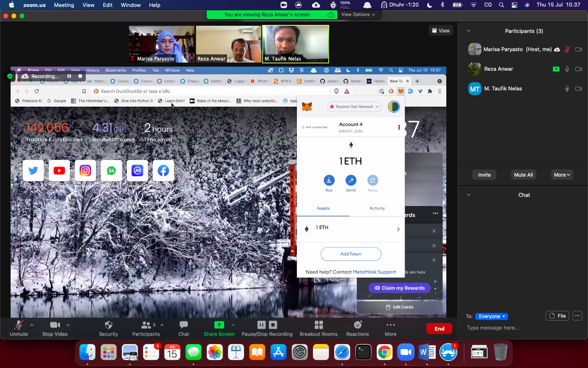
Task: Open Photos app from the Dock
Action: click(x=215, y=352)
